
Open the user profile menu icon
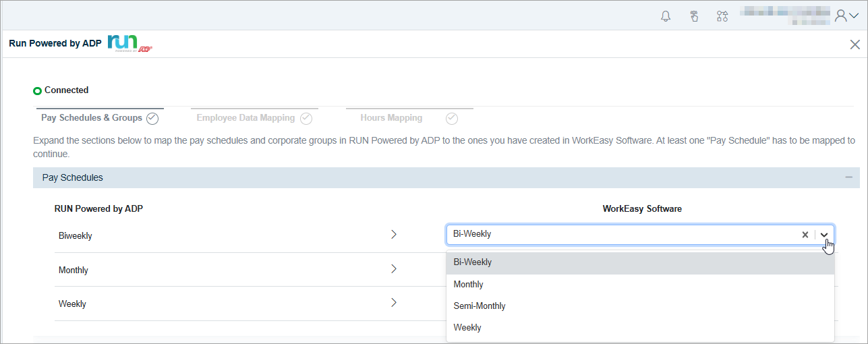tap(846, 16)
